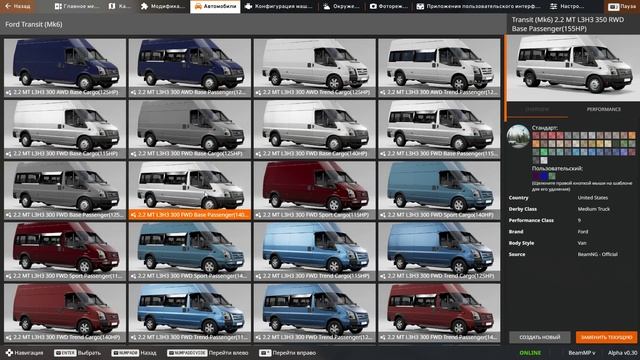
Task: Select dark red FWD Sport Cargo(115HP) van
Action: pos(315,191)
